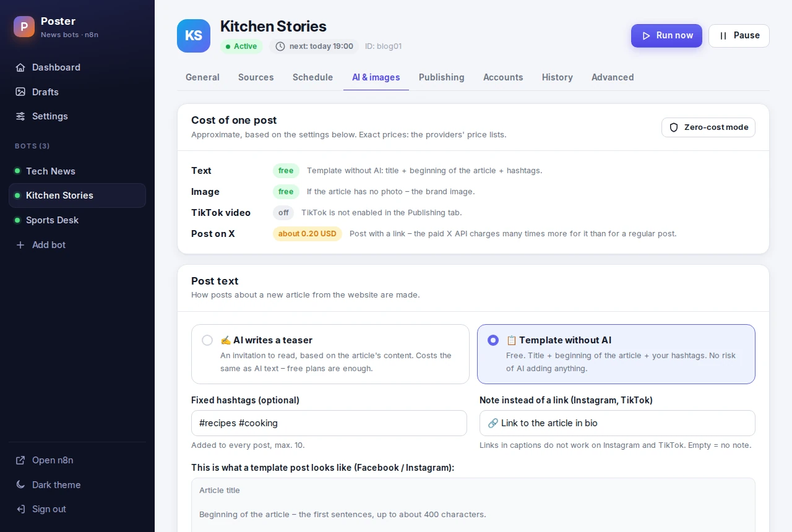792x532 pixels.
Task: Click the BOTS (3) section heading
Action: [x=32, y=146]
